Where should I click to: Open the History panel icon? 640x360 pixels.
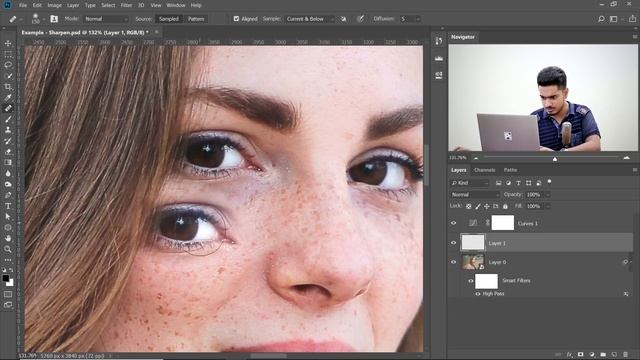439,40
